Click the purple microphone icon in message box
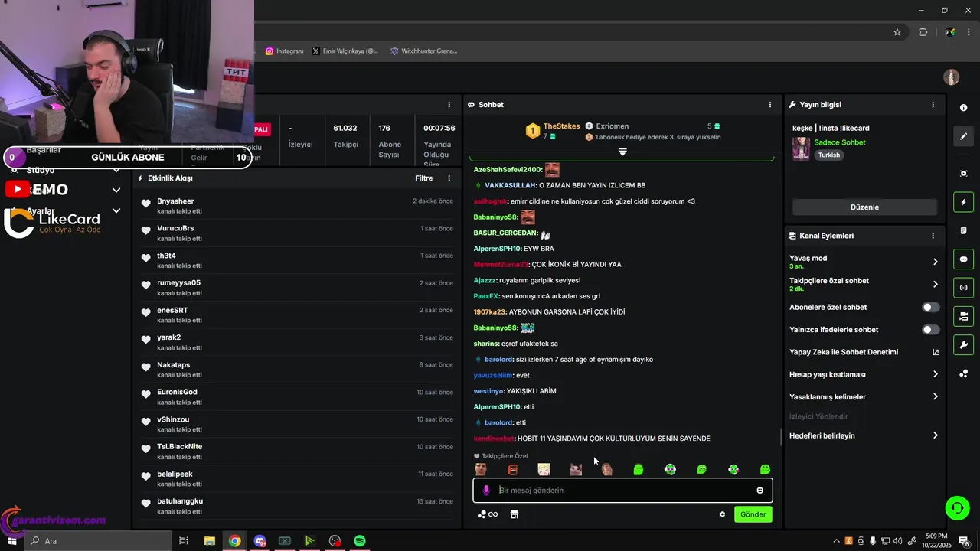Screen dimensions: 980x551 coord(485,490)
